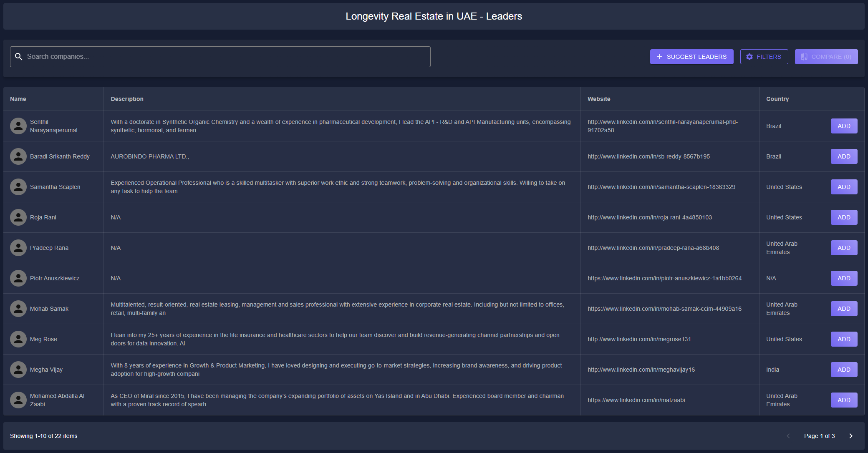Click Samantha Scaplen's profile avatar
This screenshot has height=453, width=868.
[x=18, y=187]
